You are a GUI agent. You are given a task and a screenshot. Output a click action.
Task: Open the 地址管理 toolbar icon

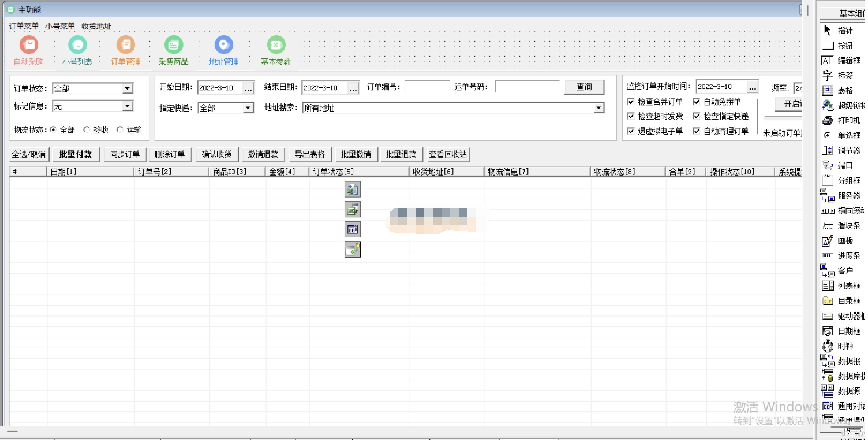(x=223, y=50)
